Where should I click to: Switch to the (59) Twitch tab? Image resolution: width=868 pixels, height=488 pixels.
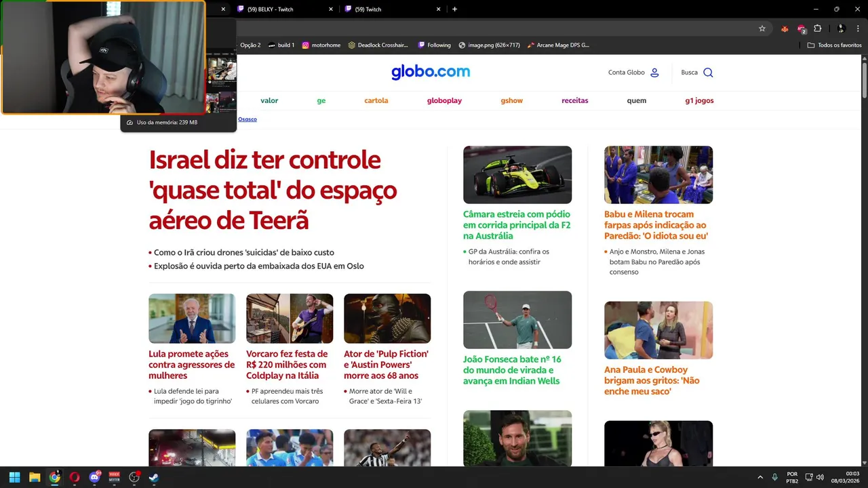click(392, 9)
